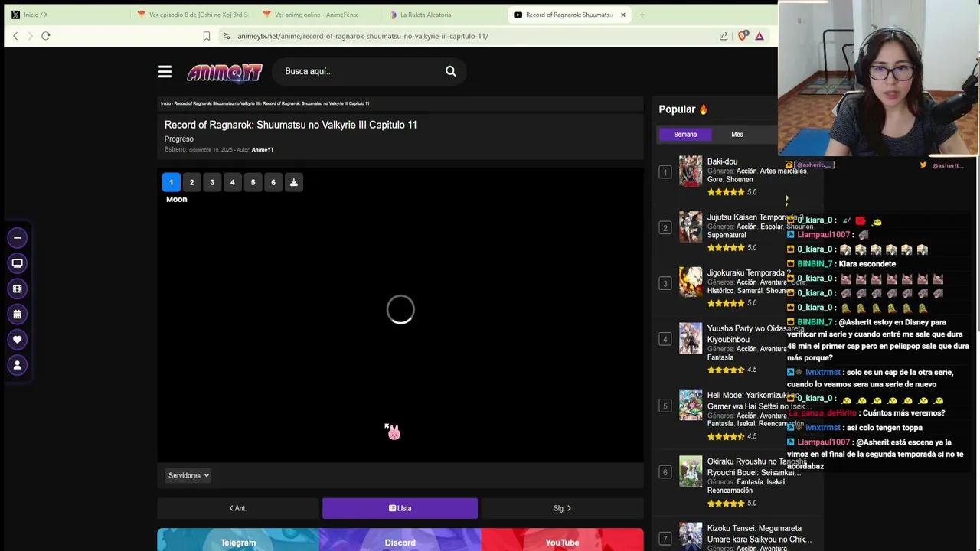The width and height of the screenshot is (980, 551).
Task: Open the calendar icon in the sidebar
Action: [x=17, y=314]
